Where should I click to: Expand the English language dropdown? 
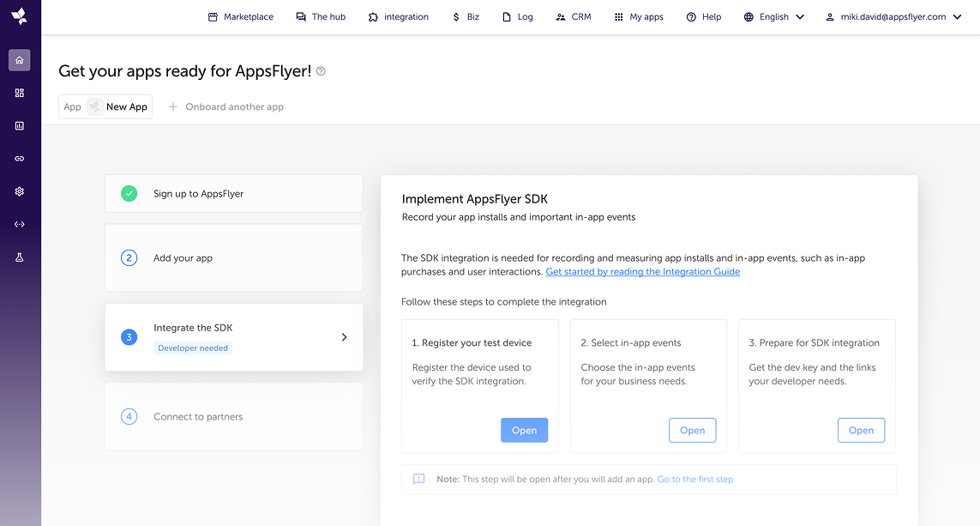pyautogui.click(x=773, y=17)
